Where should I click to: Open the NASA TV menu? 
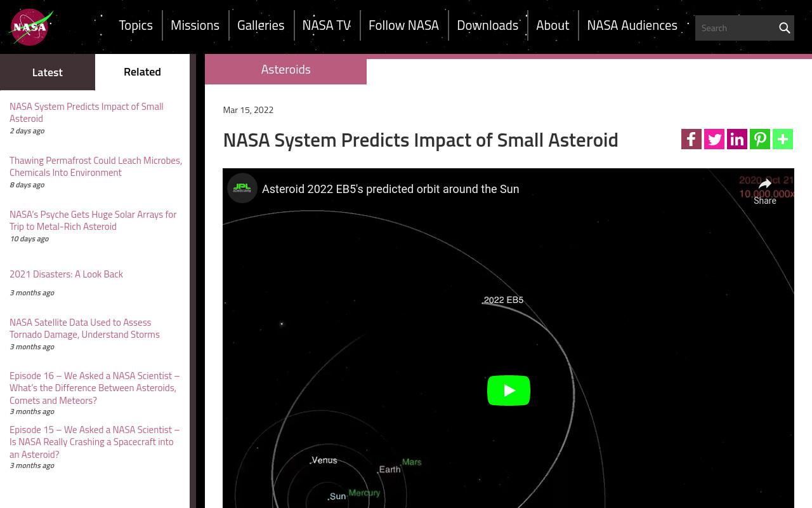(x=327, y=25)
